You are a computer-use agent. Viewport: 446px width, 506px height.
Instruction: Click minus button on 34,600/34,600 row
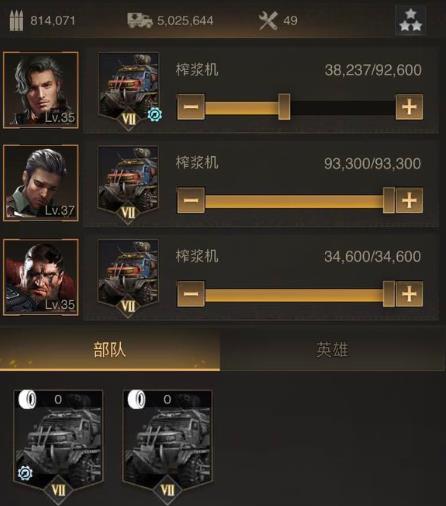coord(191,294)
